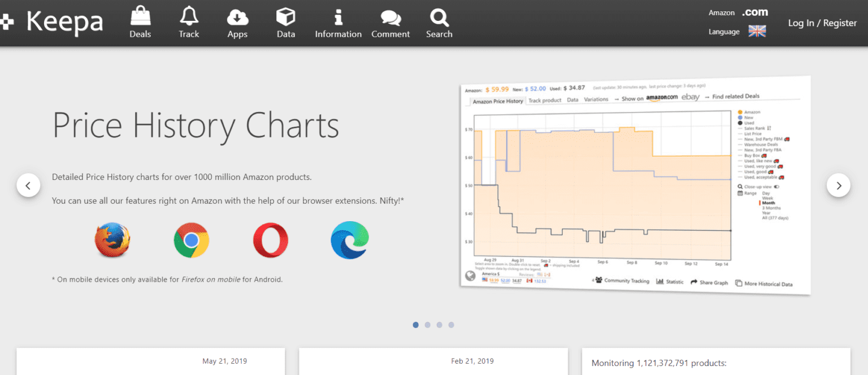The width and height of the screenshot is (868, 375).
Task: Toggle Amazon price visibility in the legend
Action: coord(751,112)
